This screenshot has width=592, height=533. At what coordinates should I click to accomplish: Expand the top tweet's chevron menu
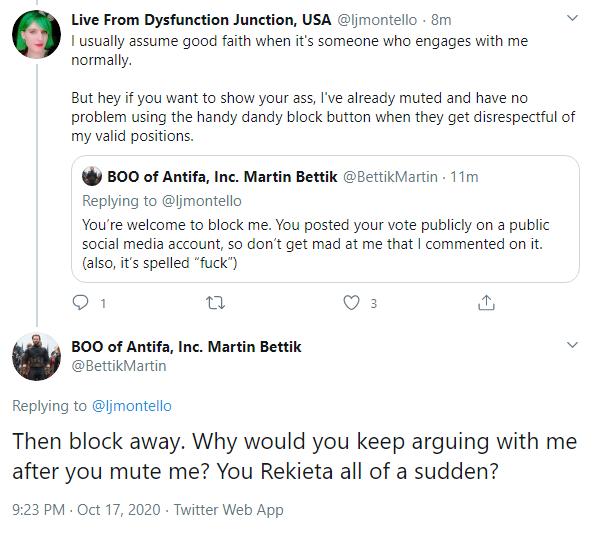pyautogui.click(x=572, y=18)
